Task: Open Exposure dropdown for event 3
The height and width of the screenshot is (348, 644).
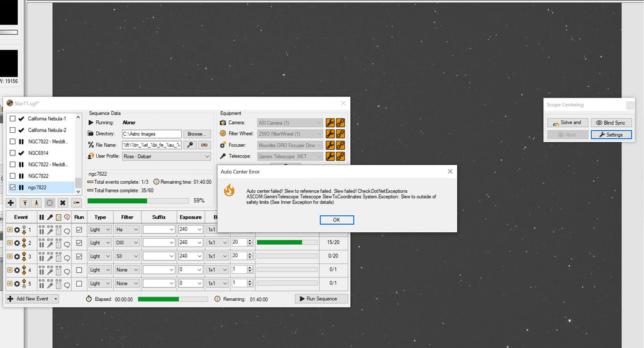Action: (x=191, y=256)
